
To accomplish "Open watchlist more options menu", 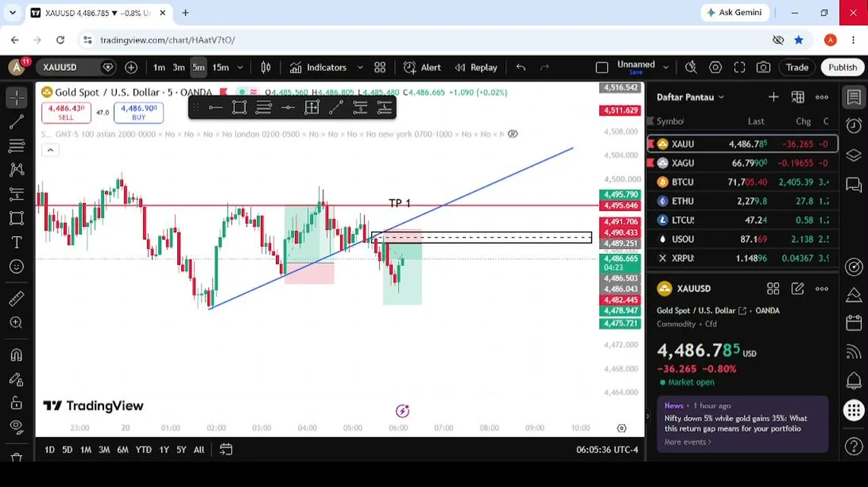I will click(x=822, y=97).
